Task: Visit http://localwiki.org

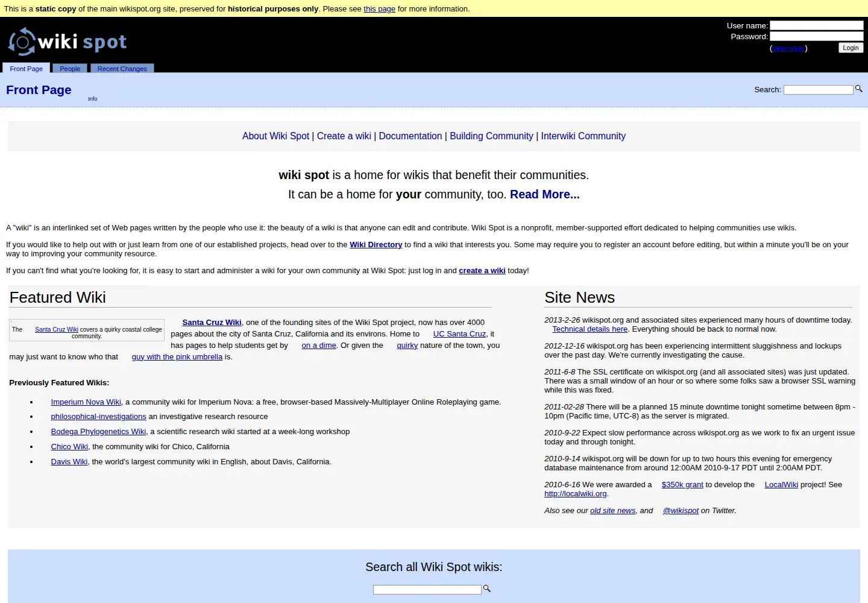Action: pos(576,494)
